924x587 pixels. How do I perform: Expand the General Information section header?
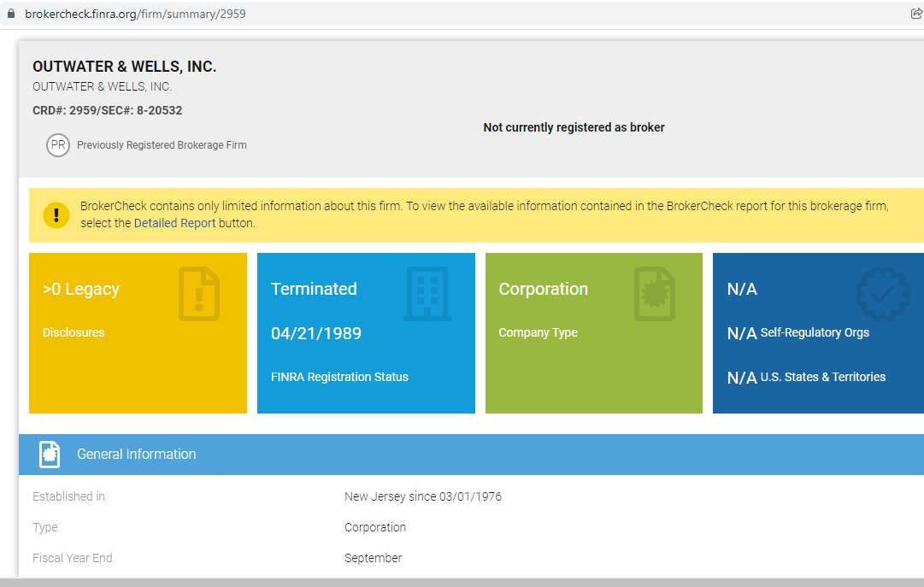tap(470, 455)
